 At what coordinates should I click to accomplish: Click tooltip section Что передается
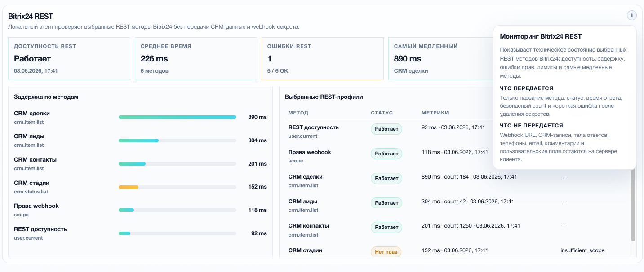(x=527, y=88)
